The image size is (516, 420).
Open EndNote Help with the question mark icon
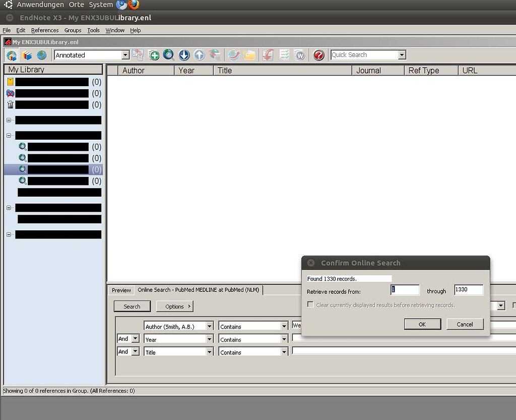coord(318,55)
